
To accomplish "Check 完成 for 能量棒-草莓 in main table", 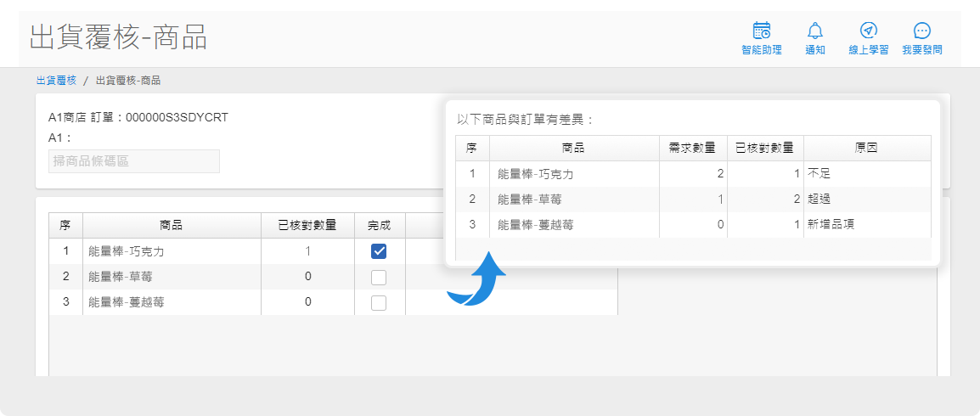I will click(379, 277).
